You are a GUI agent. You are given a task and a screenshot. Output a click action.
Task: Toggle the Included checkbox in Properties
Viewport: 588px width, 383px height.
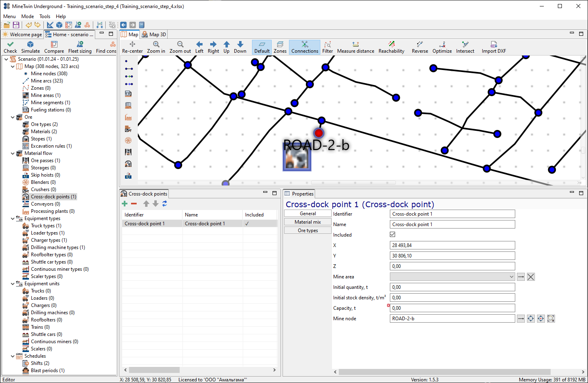point(393,235)
